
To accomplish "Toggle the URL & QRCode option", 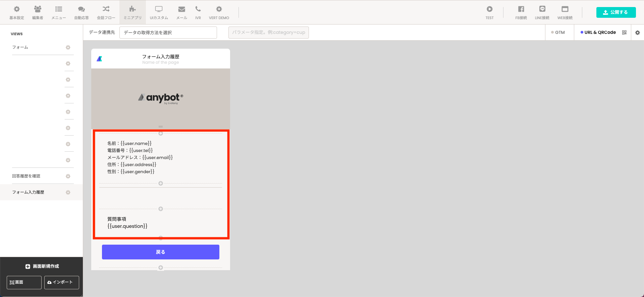I will tap(598, 33).
